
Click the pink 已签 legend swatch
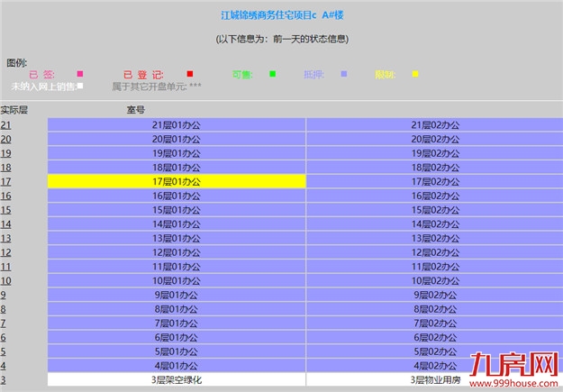[x=80, y=74]
